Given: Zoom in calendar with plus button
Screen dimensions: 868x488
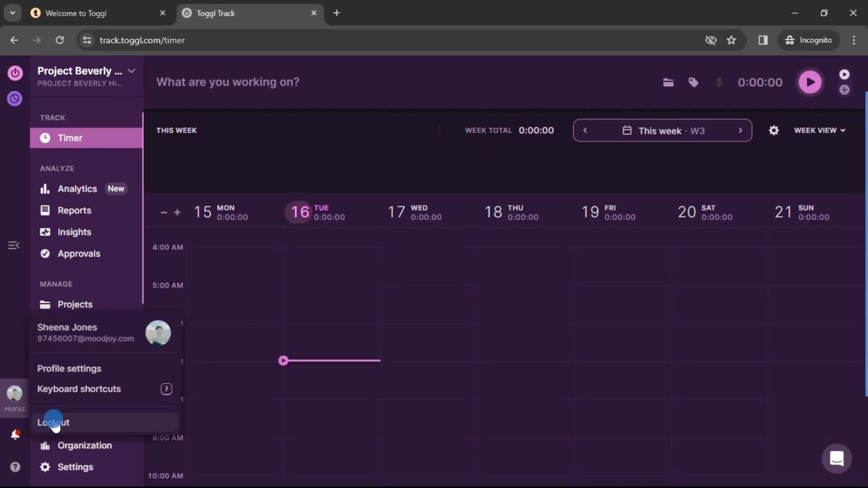Looking at the screenshot, I should click(177, 212).
